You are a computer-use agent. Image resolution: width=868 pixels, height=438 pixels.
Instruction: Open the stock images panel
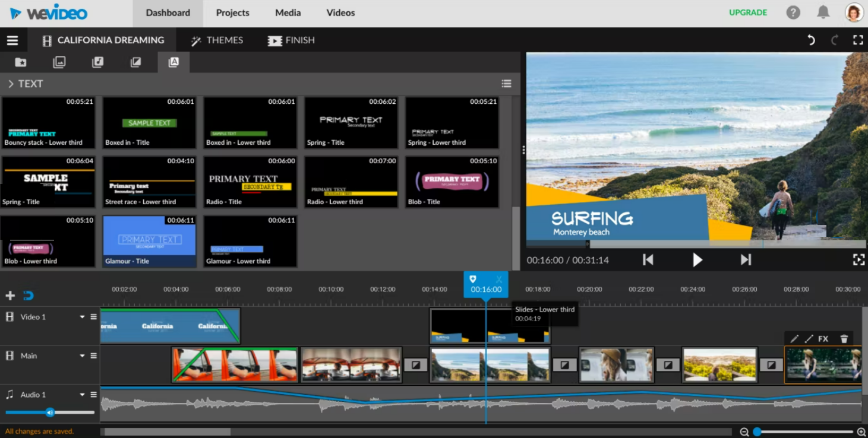pyautogui.click(x=59, y=62)
